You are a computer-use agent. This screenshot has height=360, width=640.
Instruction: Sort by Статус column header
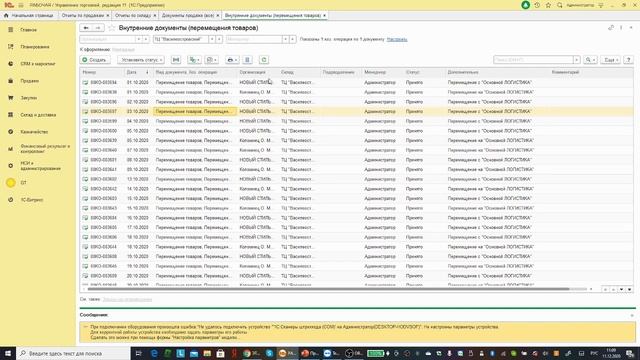pyautogui.click(x=424, y=72)
